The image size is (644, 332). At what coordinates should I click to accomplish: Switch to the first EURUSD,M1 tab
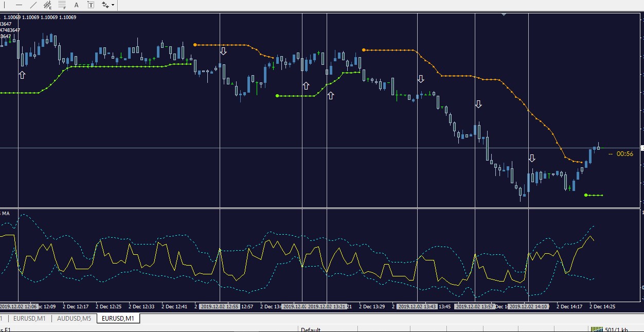point(29,319)
